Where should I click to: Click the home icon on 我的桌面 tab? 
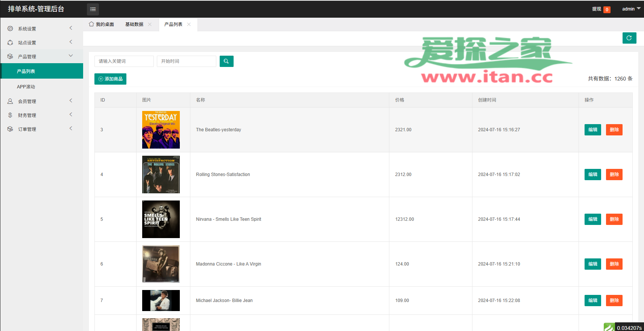point(91,24)
